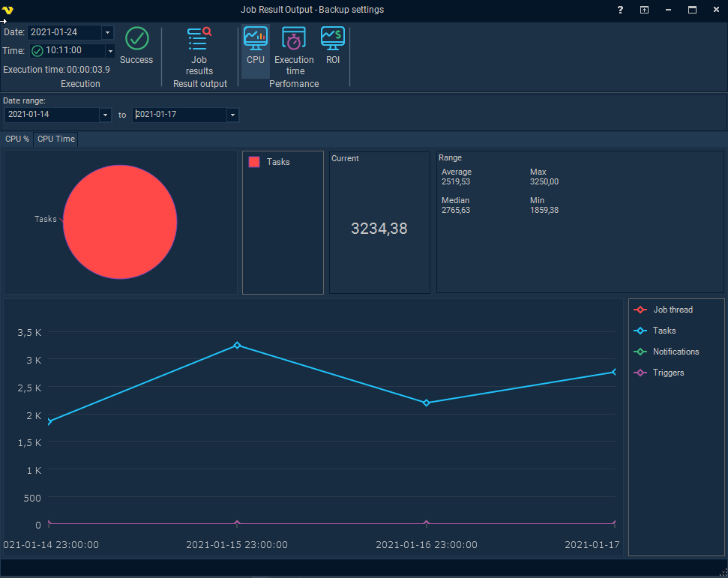
Task: Toggle Tasks series in line chart legend
Action: tap(664, 331)
